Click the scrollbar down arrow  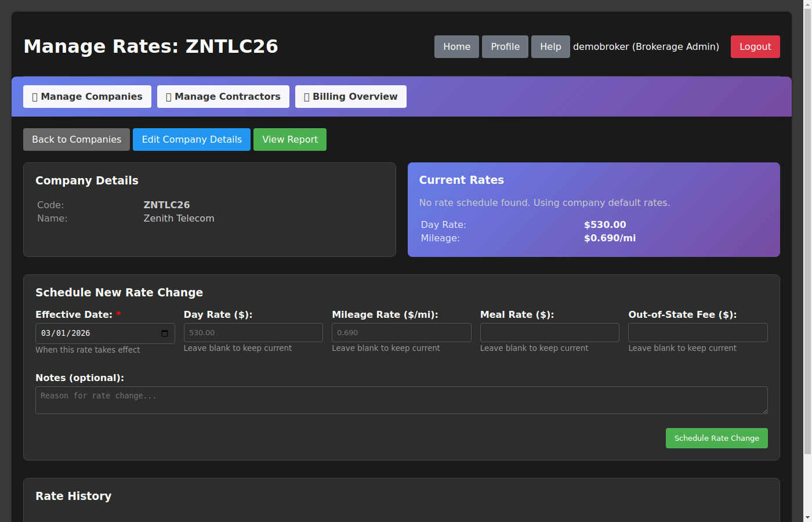click(x=807, y=517)
